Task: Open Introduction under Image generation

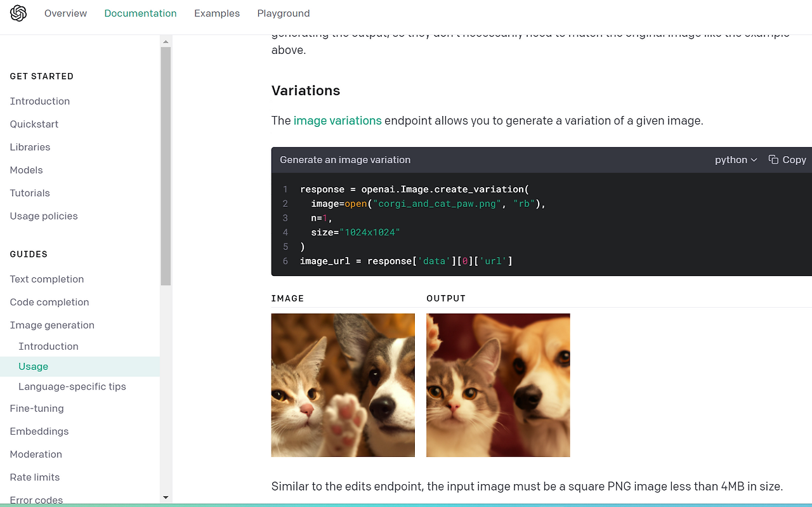Action: [x=48, y=346]
